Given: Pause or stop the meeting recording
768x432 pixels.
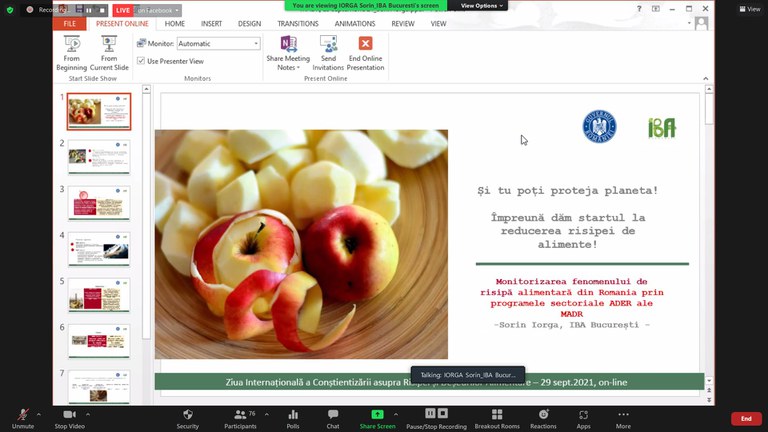Looking at the screenshot, I should 436,414.
